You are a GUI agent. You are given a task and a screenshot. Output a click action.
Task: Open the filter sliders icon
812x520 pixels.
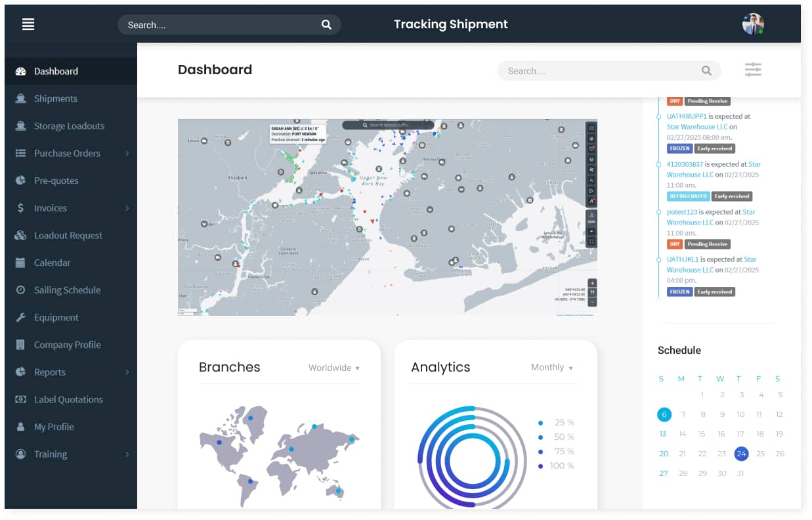pos(753,70)
